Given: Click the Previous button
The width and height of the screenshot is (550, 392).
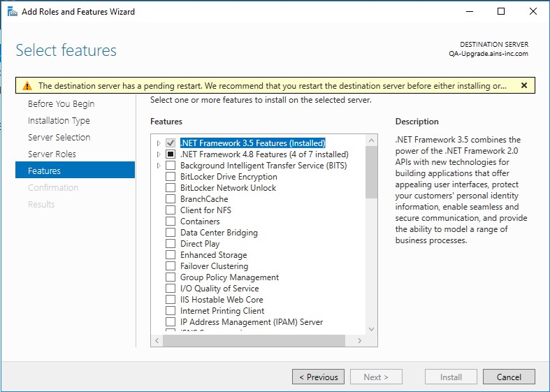Looking at the screenshot, I should click(x=318, y=377).
